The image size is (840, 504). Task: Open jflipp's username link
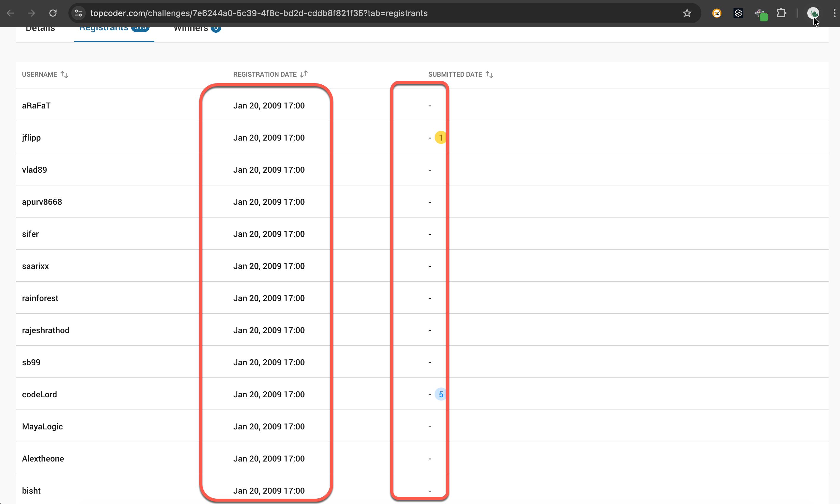(x=31, y=138)
